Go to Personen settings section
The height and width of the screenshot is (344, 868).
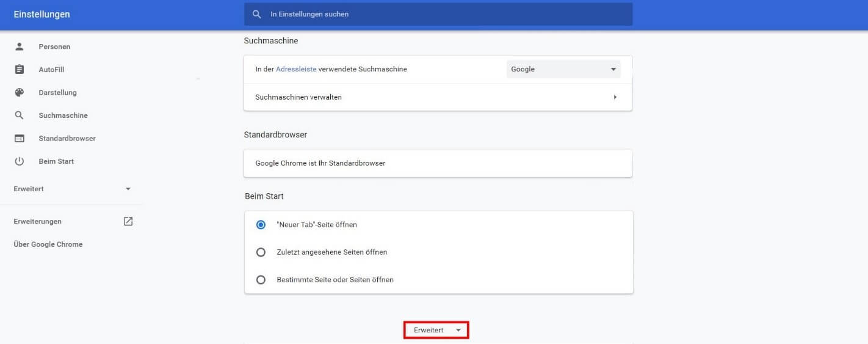54,47
